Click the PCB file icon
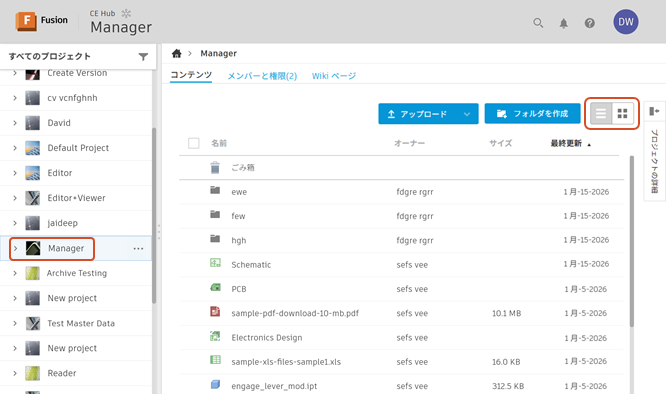The width and height of the screenshot is (666, 394). coord(215,287)
